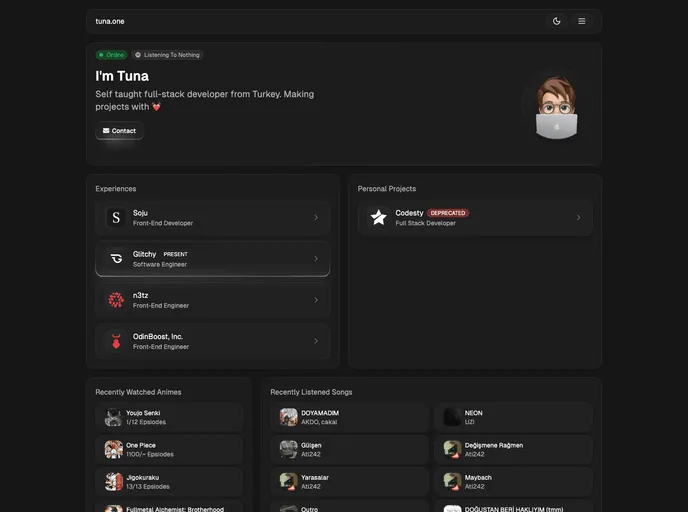Click the 1100/~ Episodes text
This screenshot has width=688, height=512.
click(150, 455)
